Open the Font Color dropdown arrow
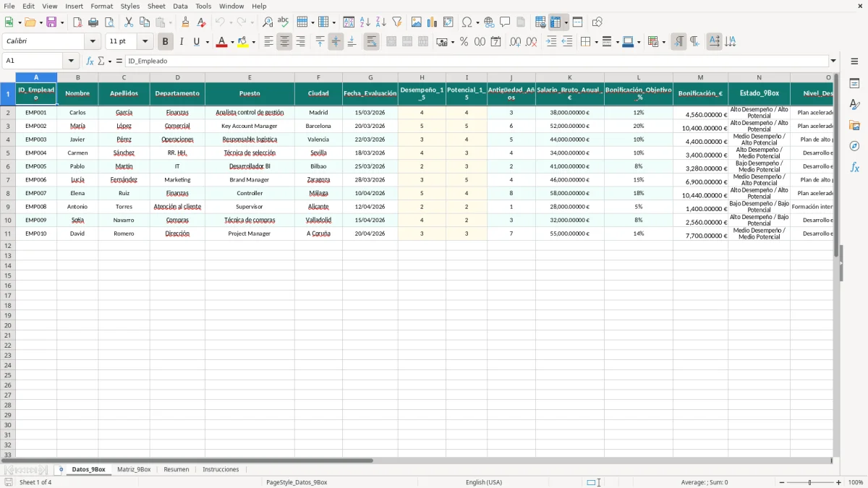Image resolution: width=868 pixels, height=488 pixels. click(x=232, y=42)
